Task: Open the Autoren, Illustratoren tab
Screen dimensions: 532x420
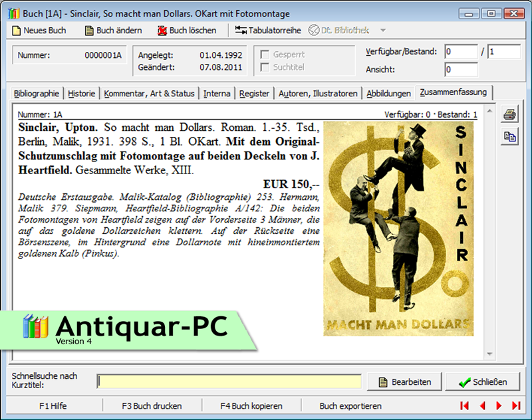Action: [319, 94]
